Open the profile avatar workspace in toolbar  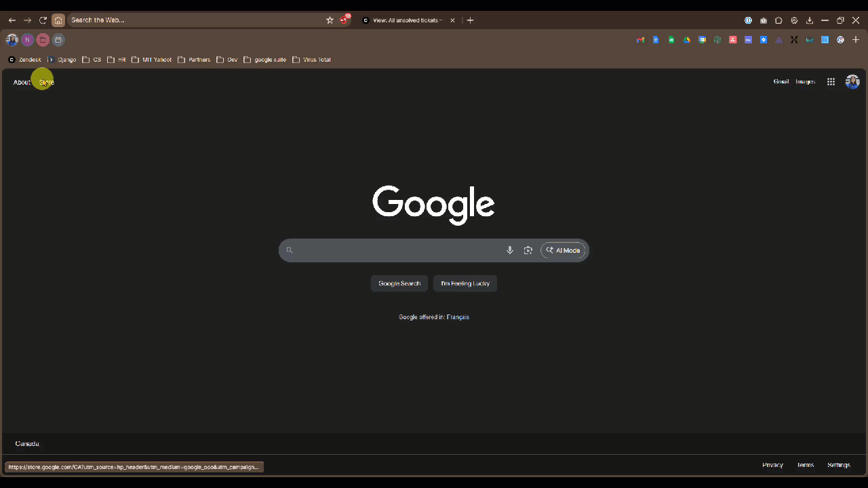coord(12,40)
